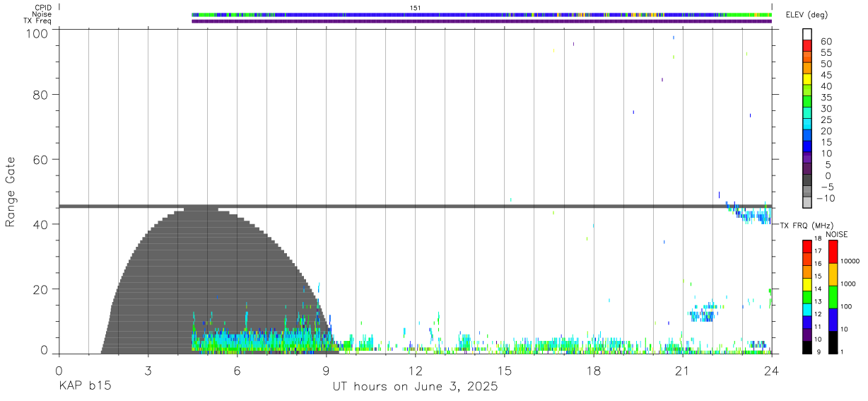Click the 21 tick on time axis
This screenshot has width=868, height=401.
[x=682, y=371]
